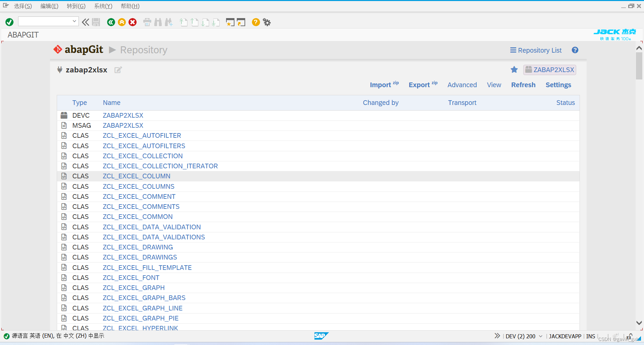This screenshot has width=644, height=345.
Task: Click the green Enter confirm icon
Action: [9, 22]
